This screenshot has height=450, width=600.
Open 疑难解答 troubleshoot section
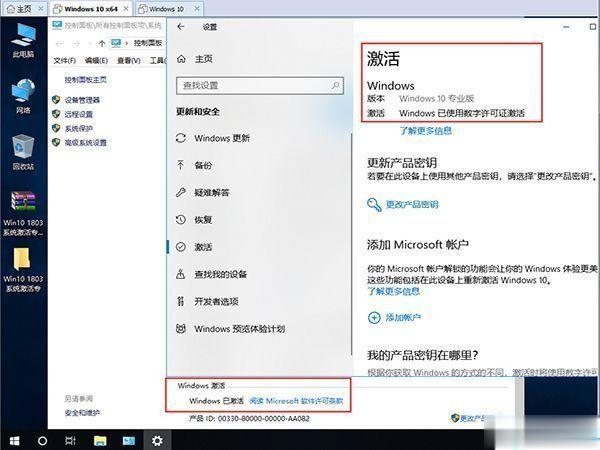(x=202, y=192)
